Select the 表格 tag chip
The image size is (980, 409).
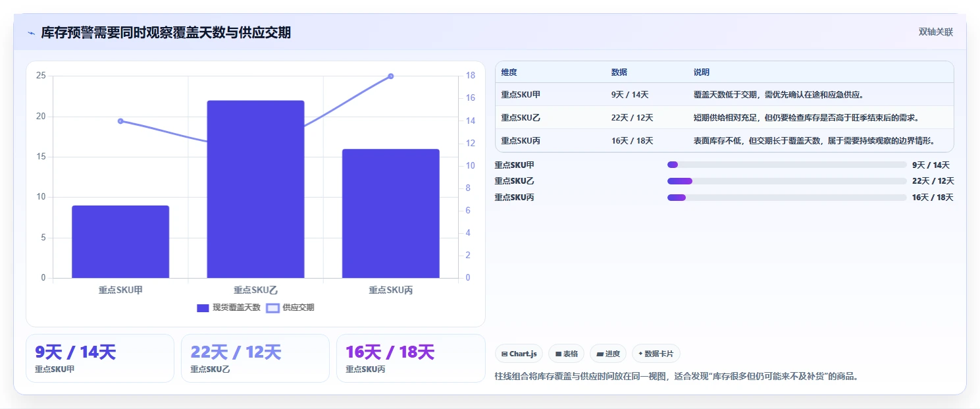click(x=566, y=354)
